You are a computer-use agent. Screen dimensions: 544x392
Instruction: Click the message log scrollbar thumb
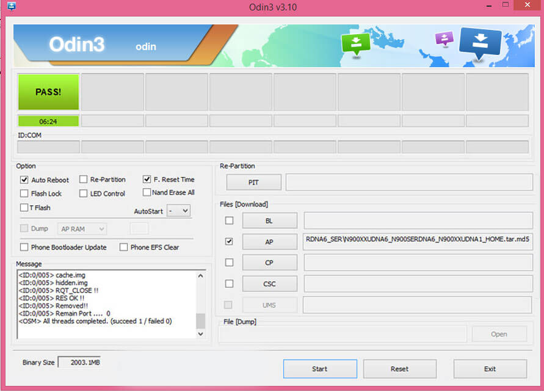(200, 321)
